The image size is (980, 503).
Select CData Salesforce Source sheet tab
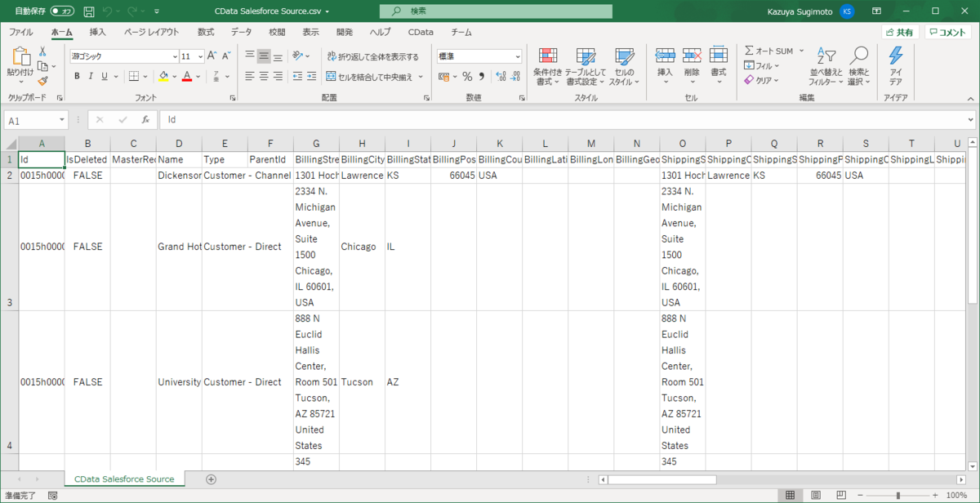click(124, 479)
